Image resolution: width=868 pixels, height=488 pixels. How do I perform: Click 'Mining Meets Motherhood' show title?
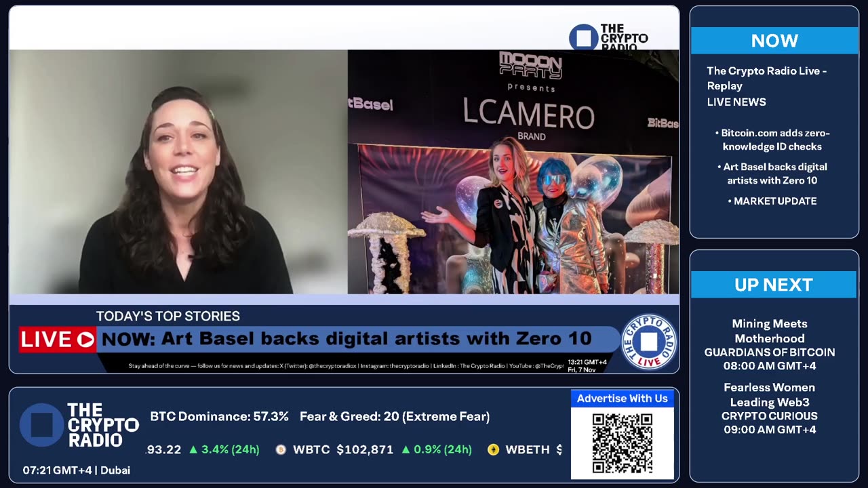pos(770,331)
